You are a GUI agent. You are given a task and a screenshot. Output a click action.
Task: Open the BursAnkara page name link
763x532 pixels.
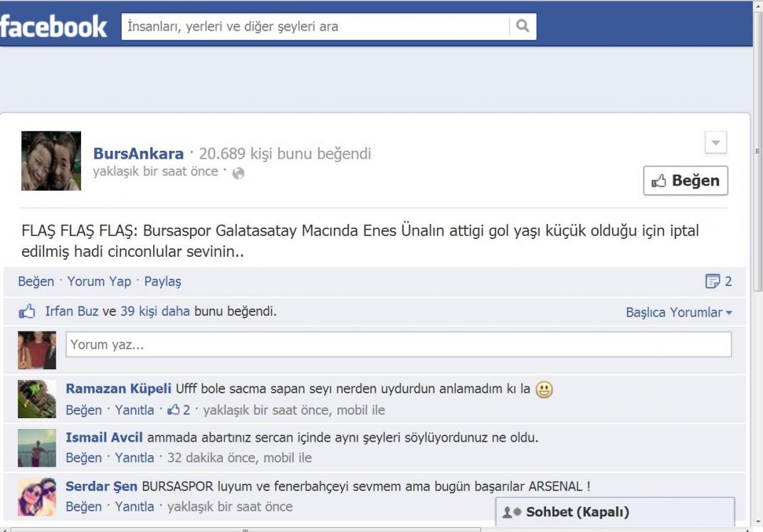click(x=138, y=154)
